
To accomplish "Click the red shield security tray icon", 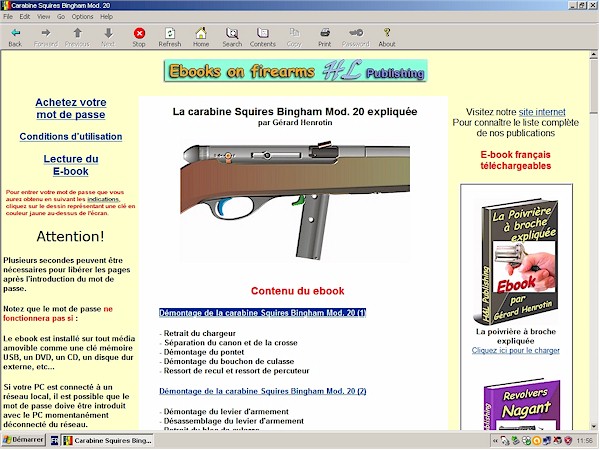I will [568, 441].
